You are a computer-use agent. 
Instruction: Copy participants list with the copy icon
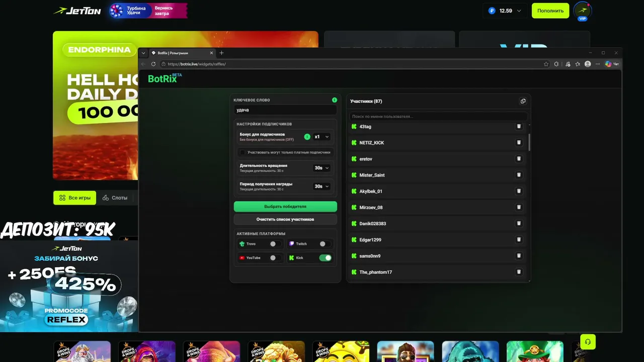tap(523, 101)
